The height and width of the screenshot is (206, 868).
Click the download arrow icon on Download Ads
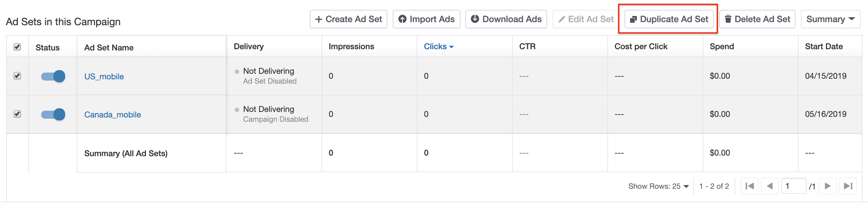click(x=475, y=19)
